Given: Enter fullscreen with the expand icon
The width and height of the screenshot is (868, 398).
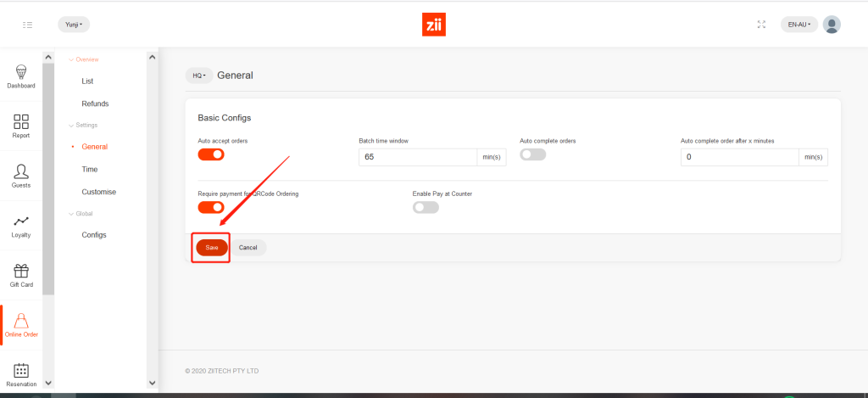Looking at the screenshot, I should click(x=761, y=25).
